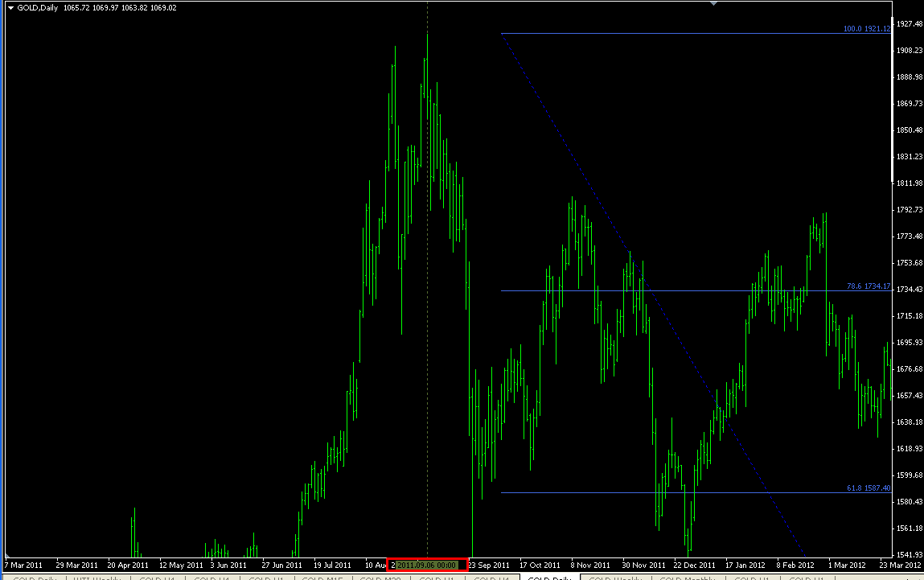Click the 23 Mar 2012 date on time axis
The image size is (924, 580).
901,566
